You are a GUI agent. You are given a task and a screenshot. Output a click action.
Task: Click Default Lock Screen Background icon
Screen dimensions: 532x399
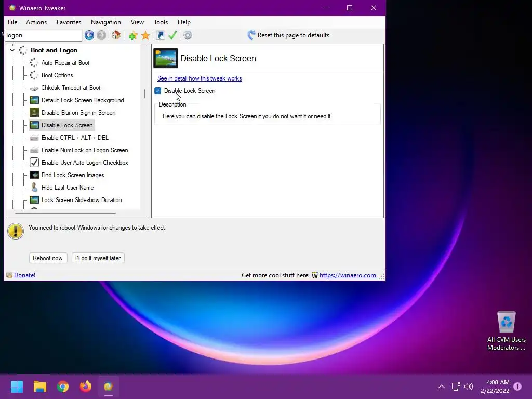point(34,100)
